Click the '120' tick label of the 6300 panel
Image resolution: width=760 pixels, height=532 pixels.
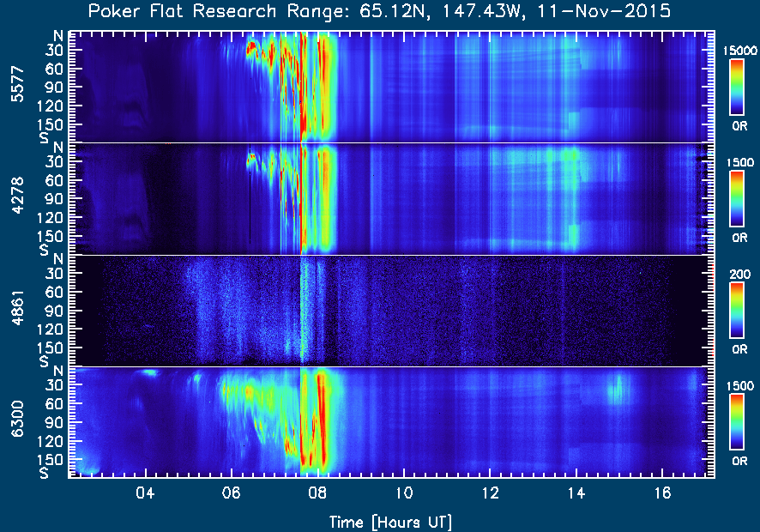[51, 441]
